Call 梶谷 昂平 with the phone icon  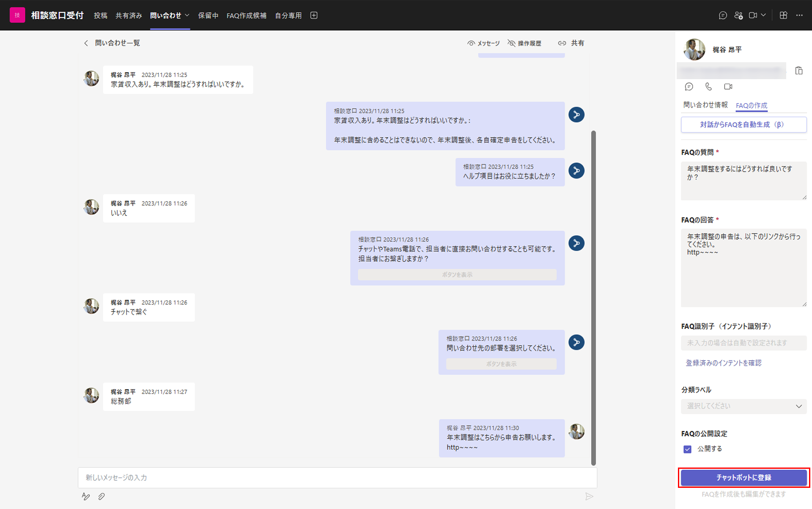[709, 87]
